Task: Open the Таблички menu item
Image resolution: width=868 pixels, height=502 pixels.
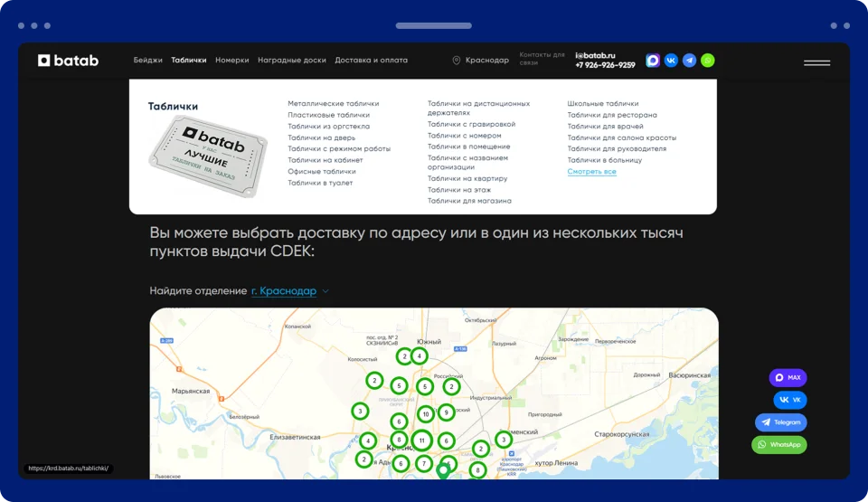Action: (x=189, y=60)
